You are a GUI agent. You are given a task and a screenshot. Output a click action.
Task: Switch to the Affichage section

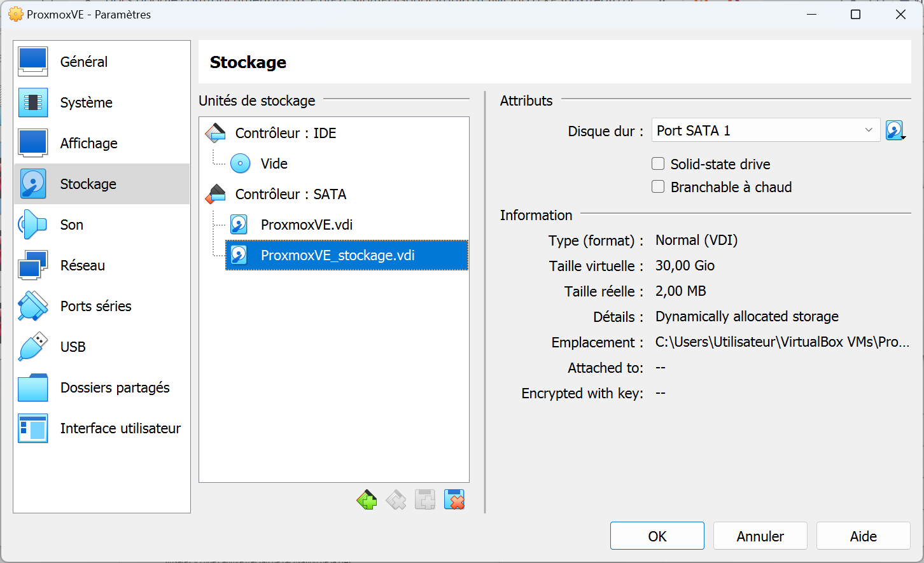pyautogui.click(x=102, y=143)
